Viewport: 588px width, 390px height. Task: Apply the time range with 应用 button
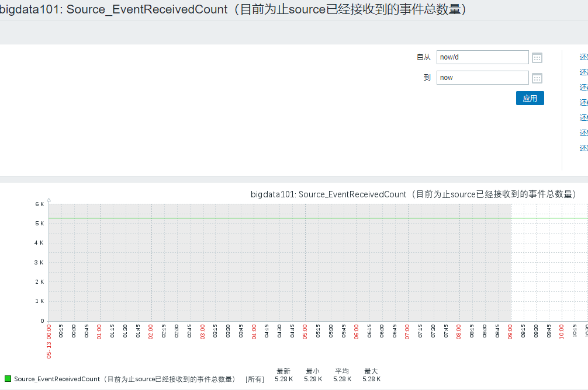point(530,98)
